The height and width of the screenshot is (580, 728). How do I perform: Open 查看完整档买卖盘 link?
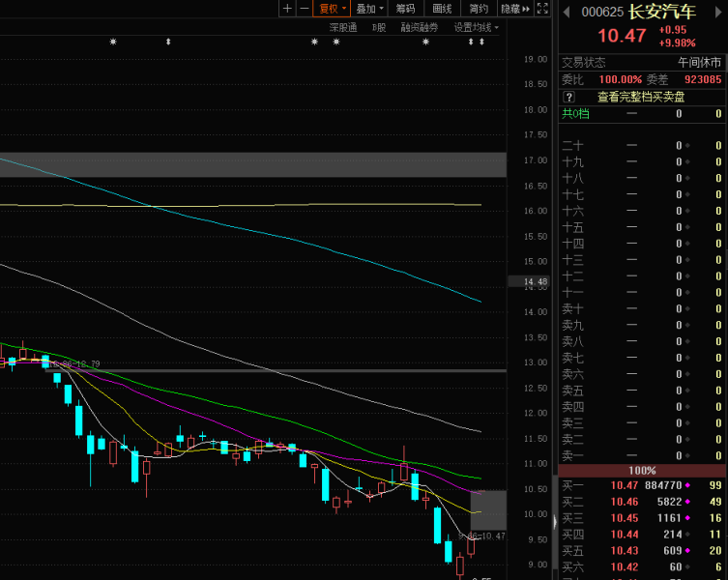(640, 97)
